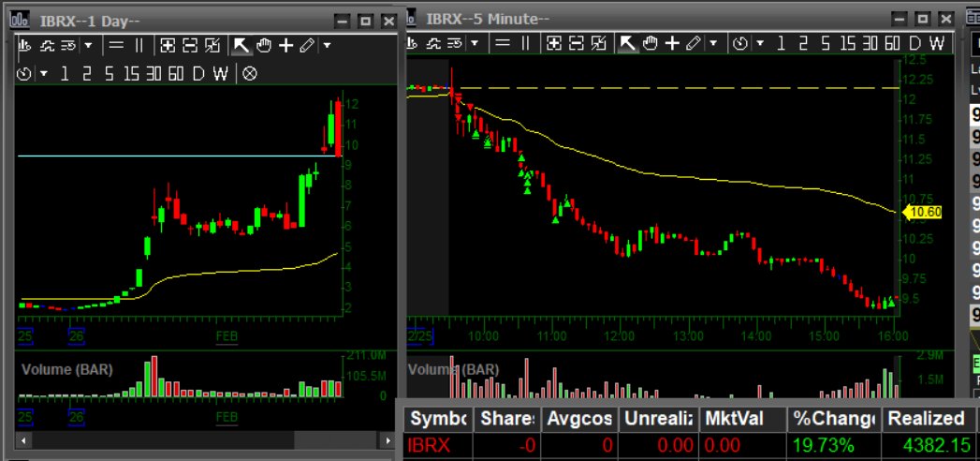The image size is (980, 461).
Task: Switch the 1 Day chart to the 15-minute interval
Action: point(131,74)
